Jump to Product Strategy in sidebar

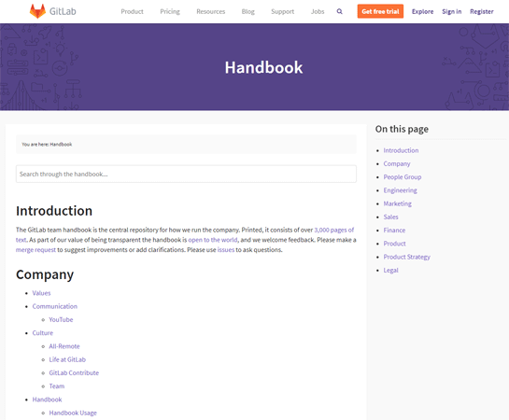tap(407, 257)
